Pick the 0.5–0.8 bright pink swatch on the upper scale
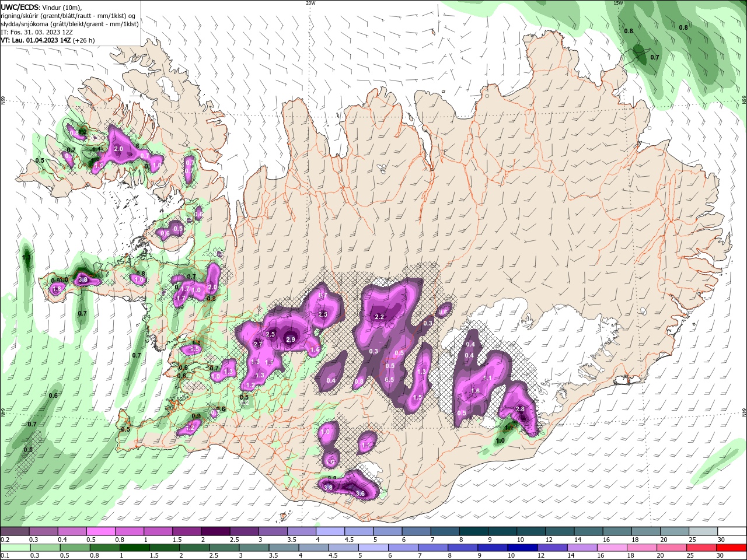This screenshot has height=560, width=747. [101, 531]
